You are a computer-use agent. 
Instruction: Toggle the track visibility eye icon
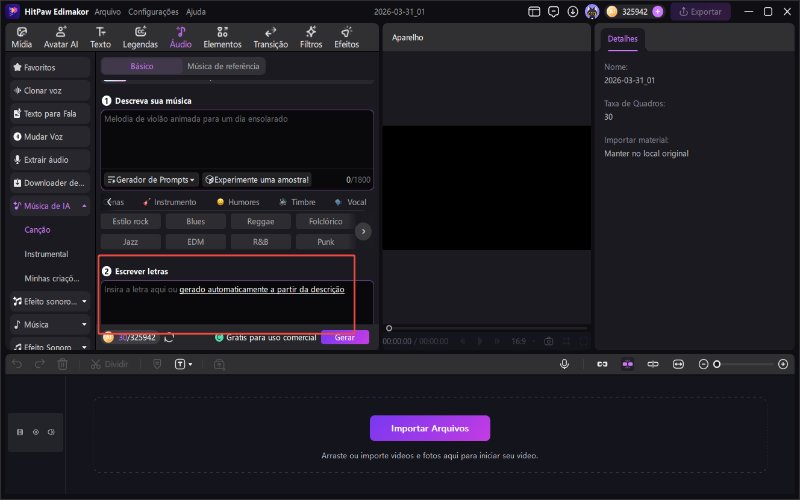36,432
